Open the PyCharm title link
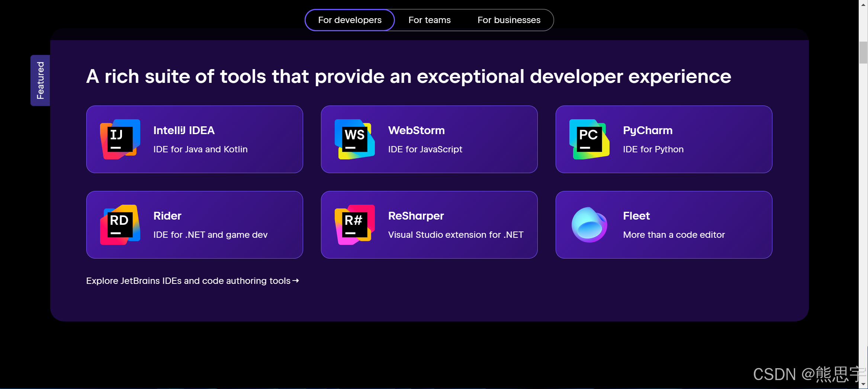Viewport: 868px width, 389px height. 648,131
